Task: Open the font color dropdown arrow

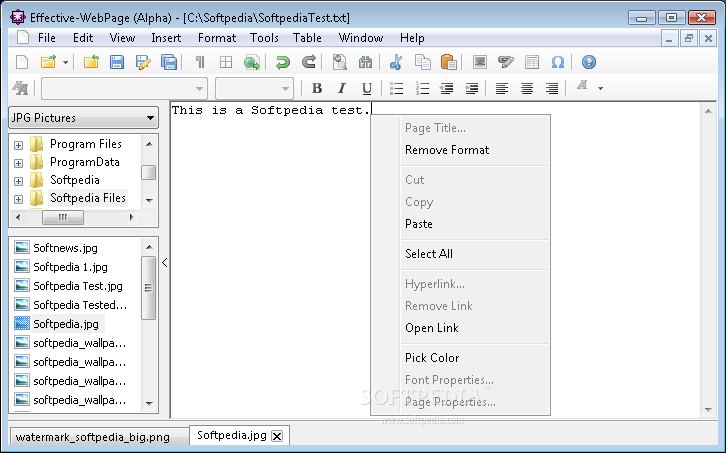Action: [x=601, y=88]
